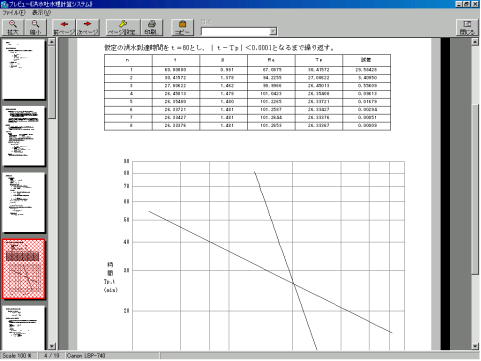Select the first page thumbnail
The width and height of the screenshot is (481, 361).
(23, 69)
